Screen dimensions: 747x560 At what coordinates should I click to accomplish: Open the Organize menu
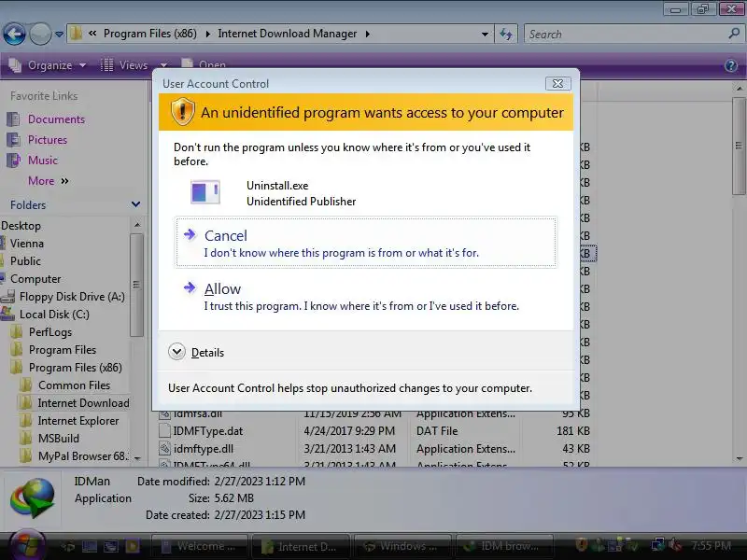[x=48, y=65]
